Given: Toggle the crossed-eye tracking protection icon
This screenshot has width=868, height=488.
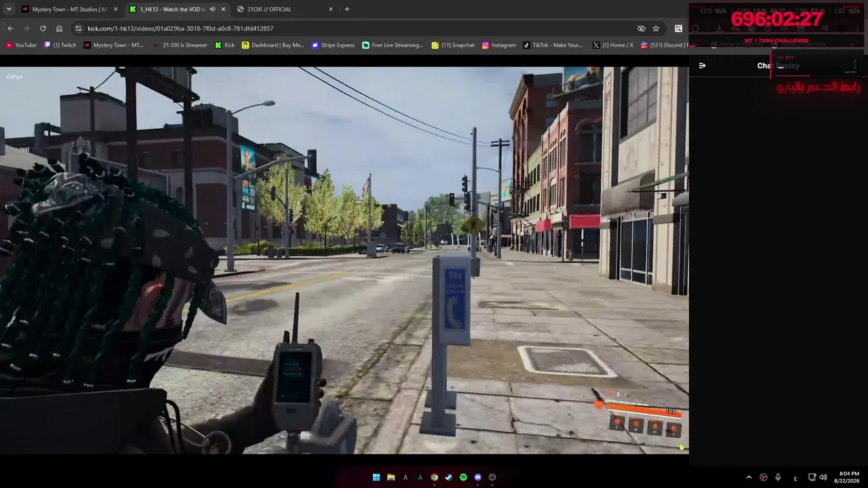Looking at the screenshot, I should coord(642,28).
